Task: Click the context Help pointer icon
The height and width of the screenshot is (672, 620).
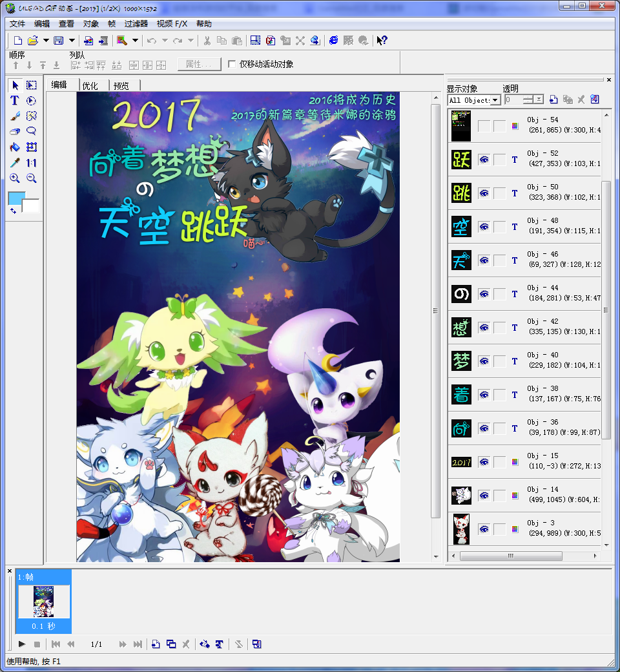Action: click(x=382, y=40)
